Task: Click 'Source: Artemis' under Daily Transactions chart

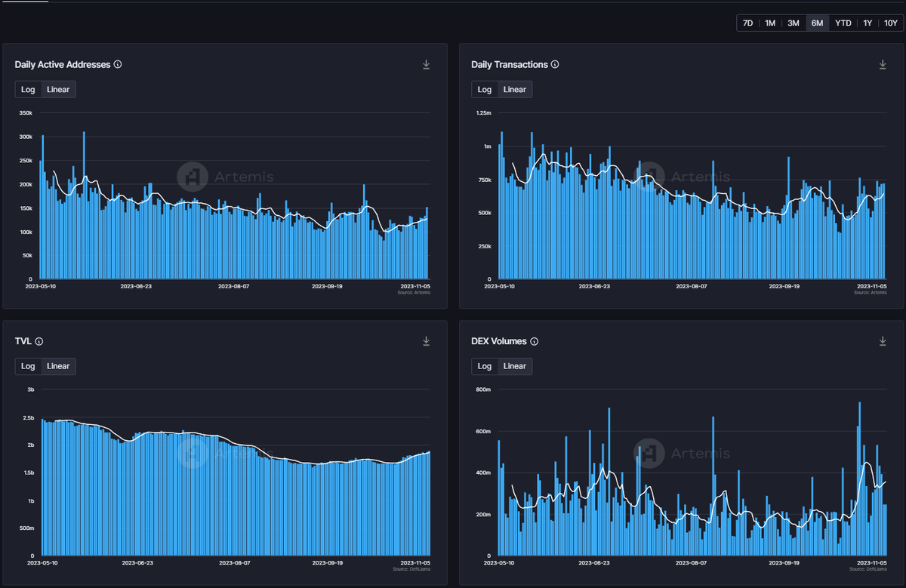Action: 871,292
